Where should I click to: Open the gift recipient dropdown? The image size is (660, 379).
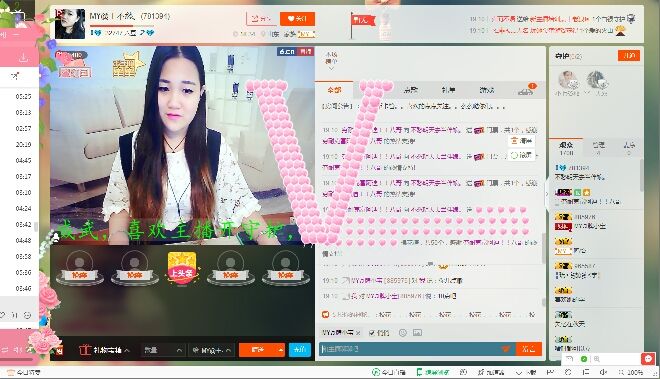(x=211, y=350)
